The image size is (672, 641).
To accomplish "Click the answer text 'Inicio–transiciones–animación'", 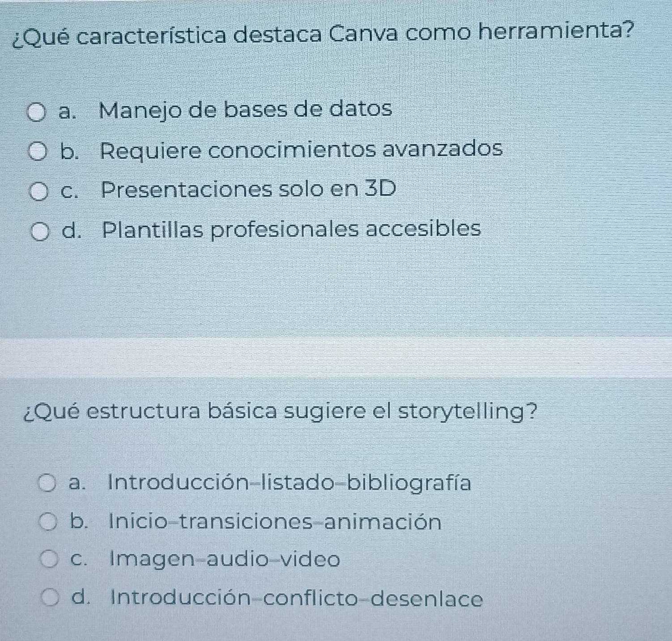I will [x=275, y=522].
